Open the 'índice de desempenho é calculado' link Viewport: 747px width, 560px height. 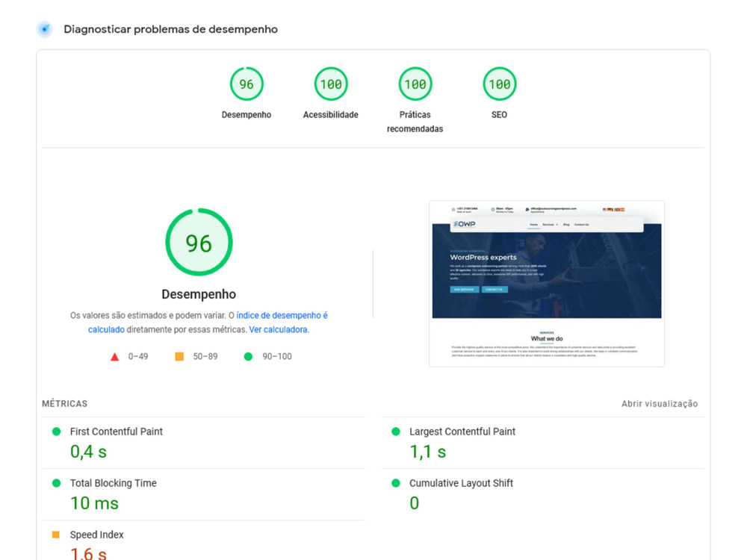coord(208,323)
